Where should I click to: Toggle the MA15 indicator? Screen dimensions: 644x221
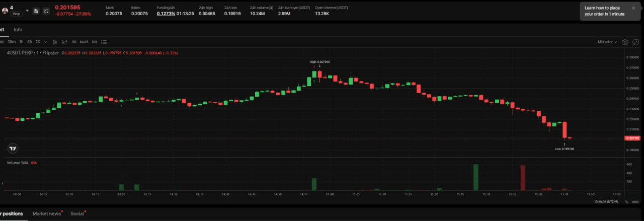tap(84, 42)
